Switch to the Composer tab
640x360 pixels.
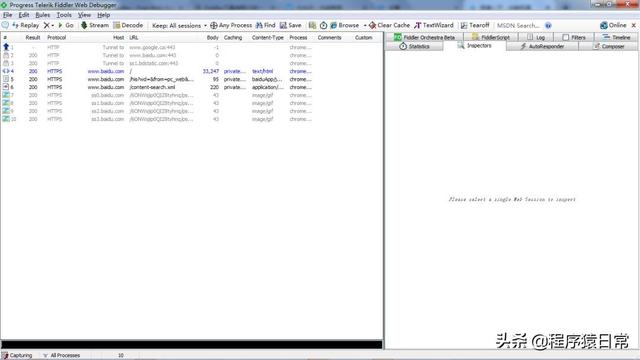(609, 47)
